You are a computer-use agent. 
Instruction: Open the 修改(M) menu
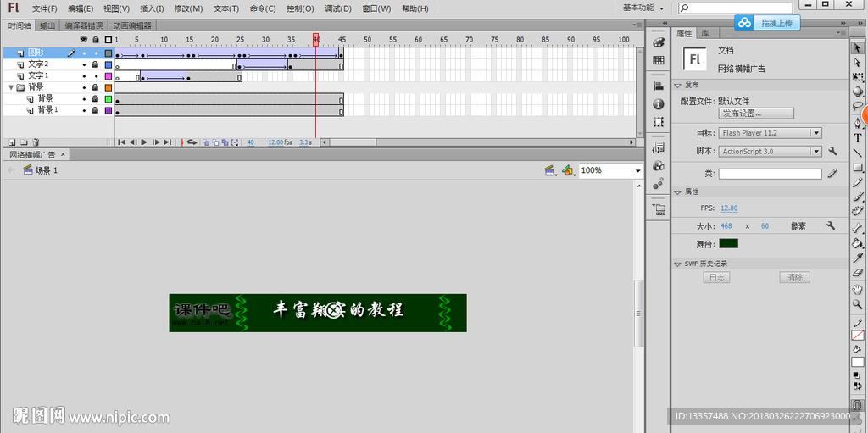(x=188, y=8)
